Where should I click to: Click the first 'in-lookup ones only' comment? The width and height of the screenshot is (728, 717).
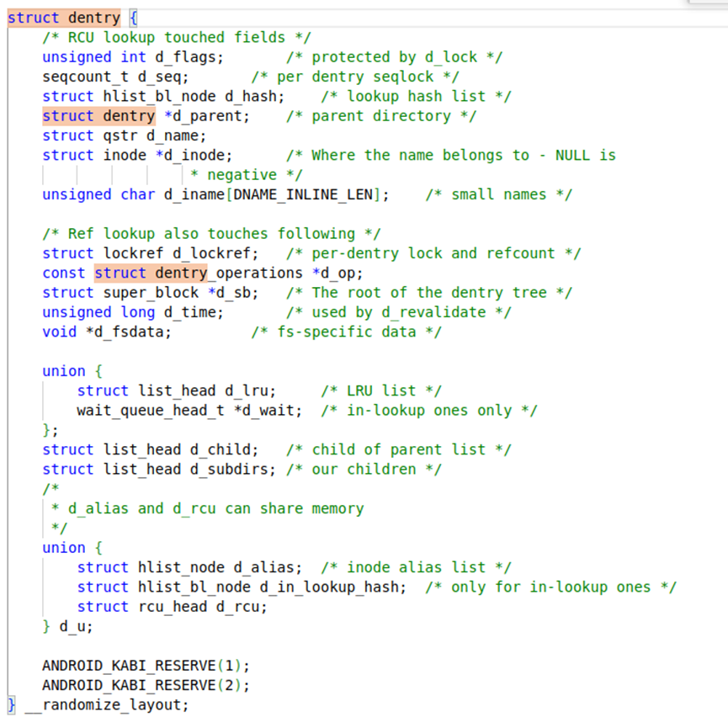429,411
